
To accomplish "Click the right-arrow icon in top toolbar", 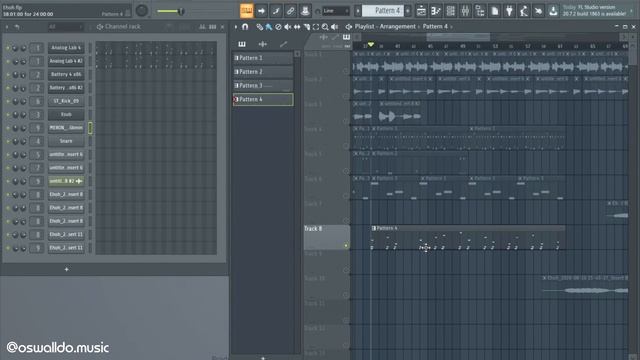I will (x=261, y=11).
